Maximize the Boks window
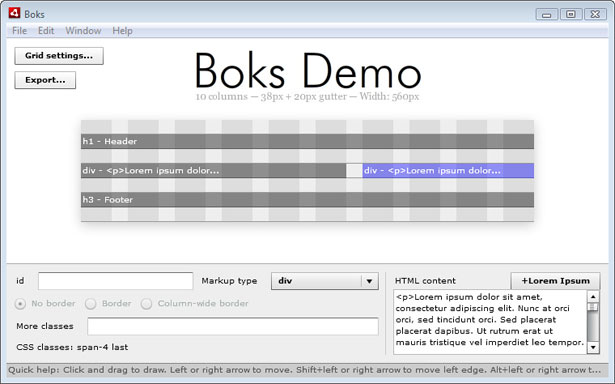Screen dimensions: 615x384 pyautogui.click(x=571, y=14)
